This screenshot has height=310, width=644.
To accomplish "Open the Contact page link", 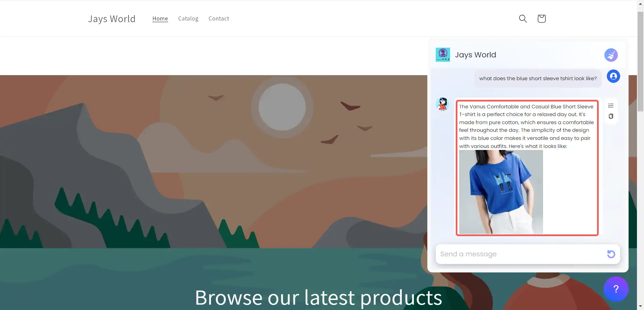I will coord(219,18).
